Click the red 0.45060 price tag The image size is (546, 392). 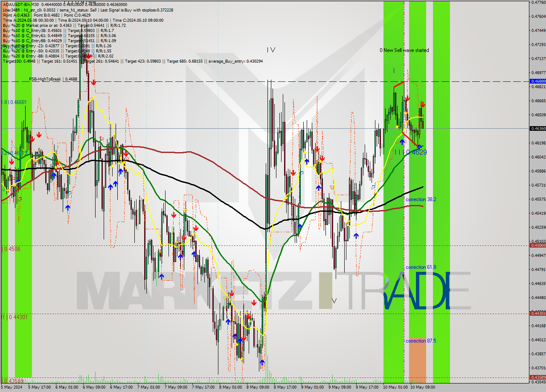pyautogui.click(x=537, y=245)
